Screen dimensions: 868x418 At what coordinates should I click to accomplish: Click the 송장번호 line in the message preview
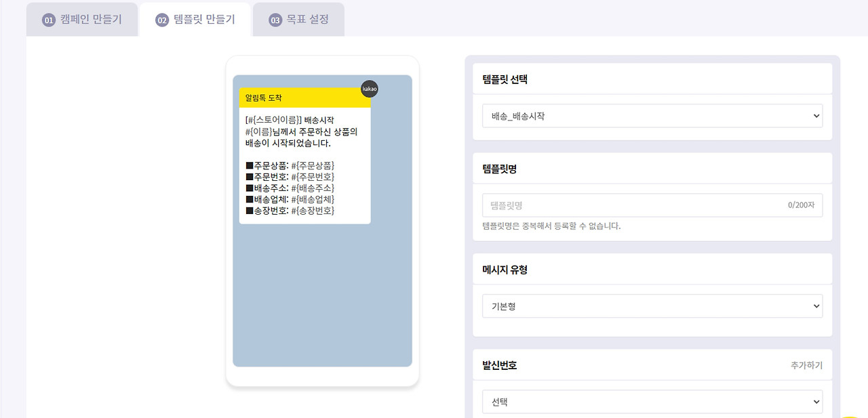[290, 211]
